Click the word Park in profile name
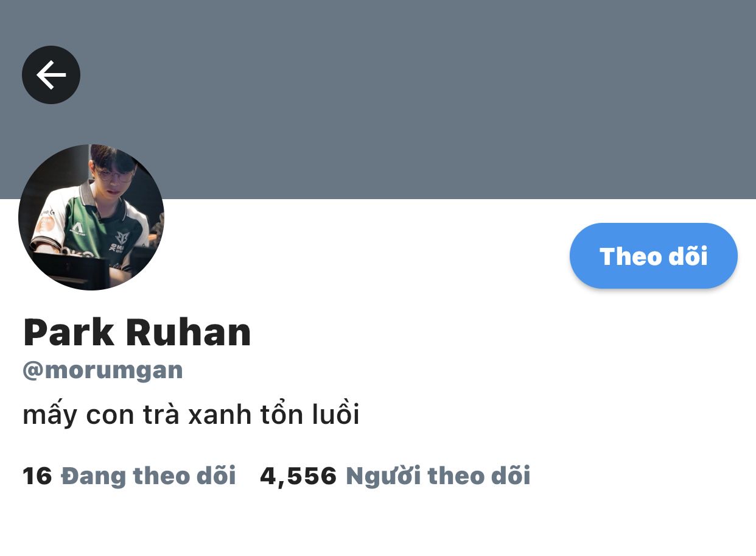Viewport: 756px width, 556px height. (68, 332)
